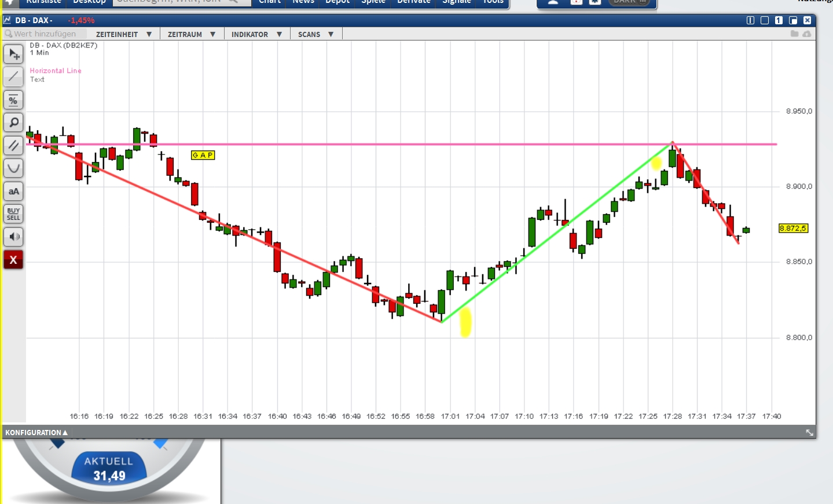Open the percentage measurement tool
This screenshot has height=504, width=833.
pyautogui.click(x=13, y=100)
